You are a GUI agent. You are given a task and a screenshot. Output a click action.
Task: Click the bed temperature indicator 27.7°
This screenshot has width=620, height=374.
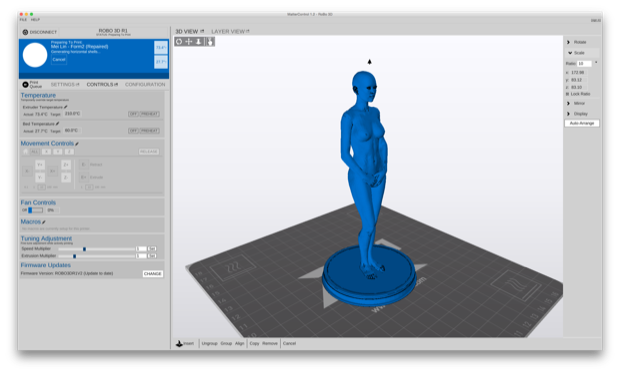coord(161,62)
